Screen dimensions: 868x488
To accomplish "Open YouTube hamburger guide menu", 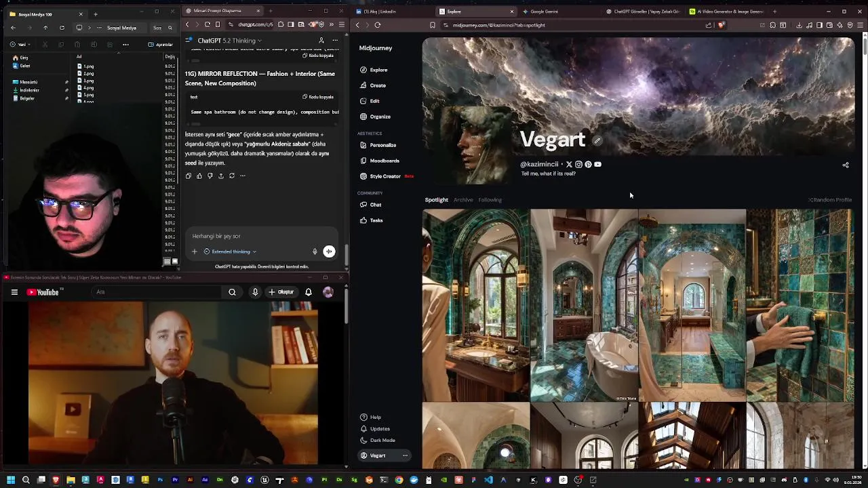I will pos(14,292).
